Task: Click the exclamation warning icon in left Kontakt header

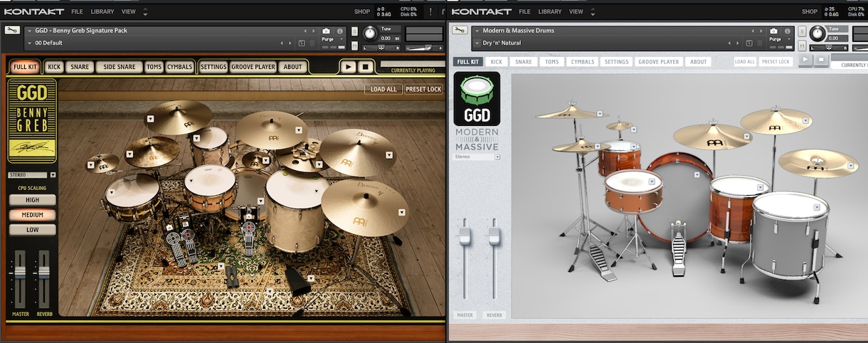Action: pos(431,11)
